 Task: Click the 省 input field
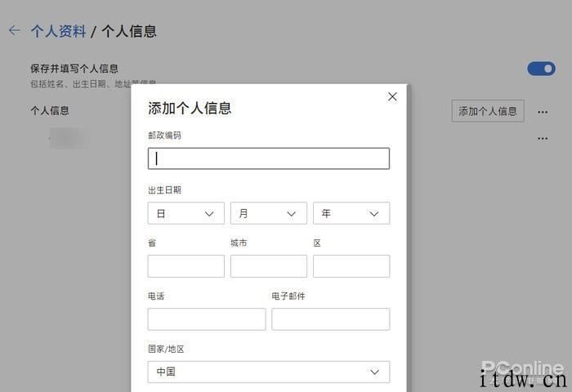pyautogui.click(x=186, y=266)
